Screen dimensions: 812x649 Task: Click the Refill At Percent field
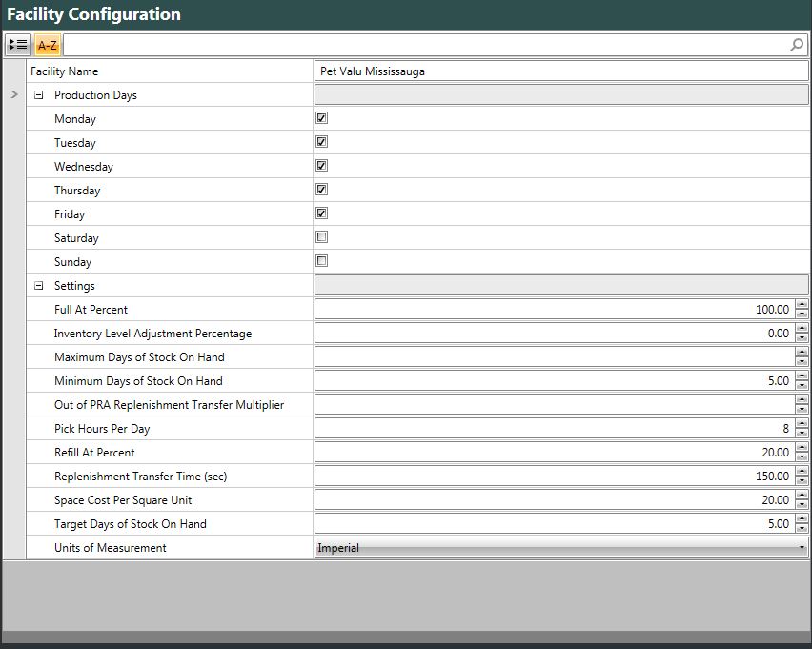555,452
